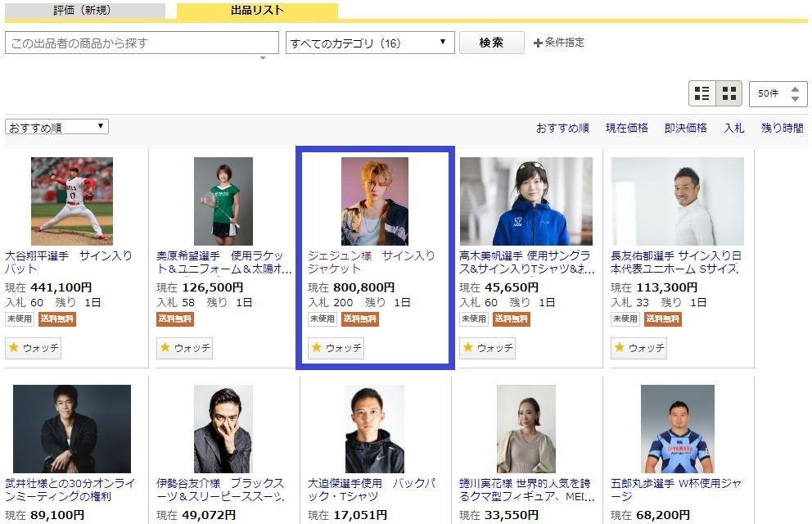Open the 長友佑都選手 photo thumbnail
812x524 pixels.
pyautogui.click(x=678, y=201)
